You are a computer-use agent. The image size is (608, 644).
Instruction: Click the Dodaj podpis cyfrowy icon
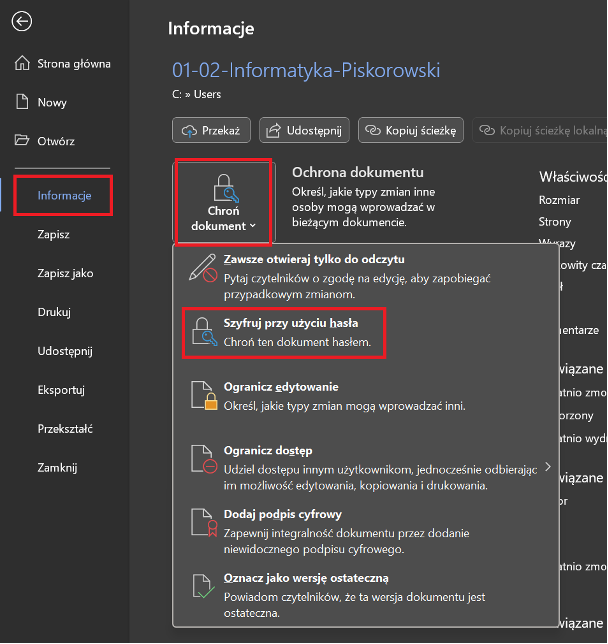coord(204,524)
